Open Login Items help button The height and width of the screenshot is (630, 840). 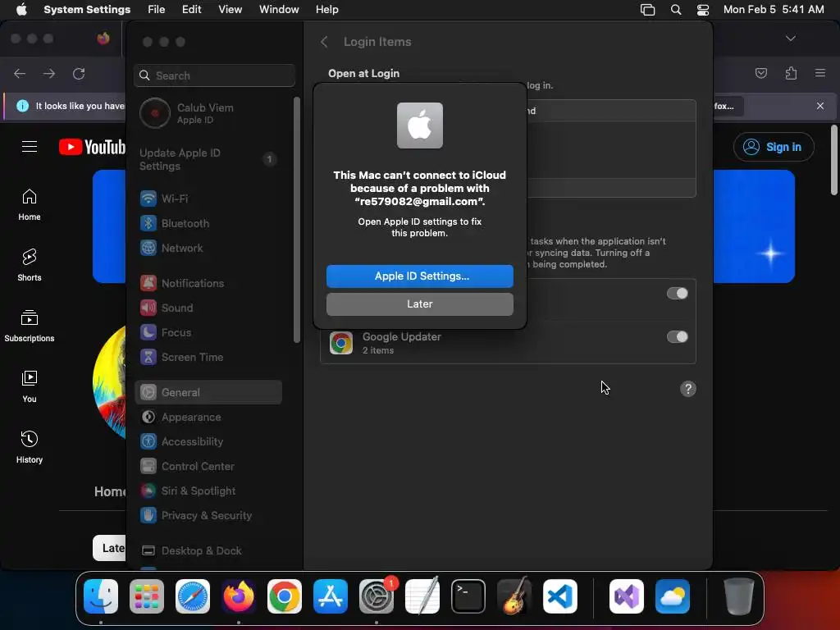(688, 389)
